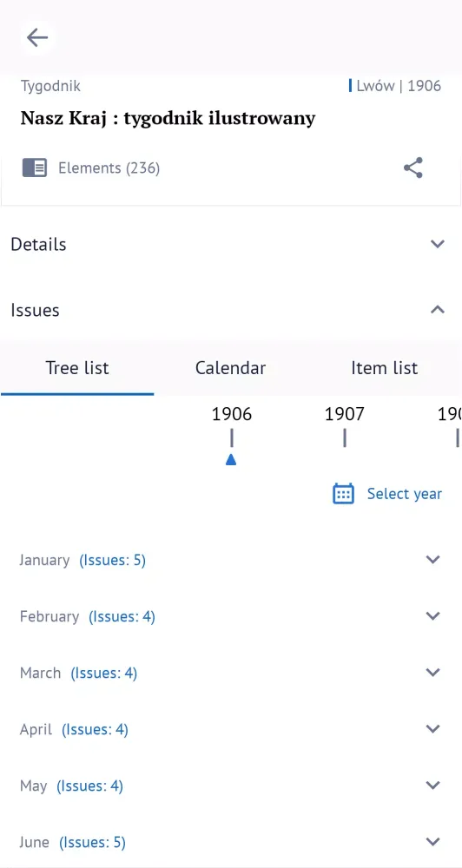462x868 pixels.
Task: Switch to the Item list tab
Action: 385,368
